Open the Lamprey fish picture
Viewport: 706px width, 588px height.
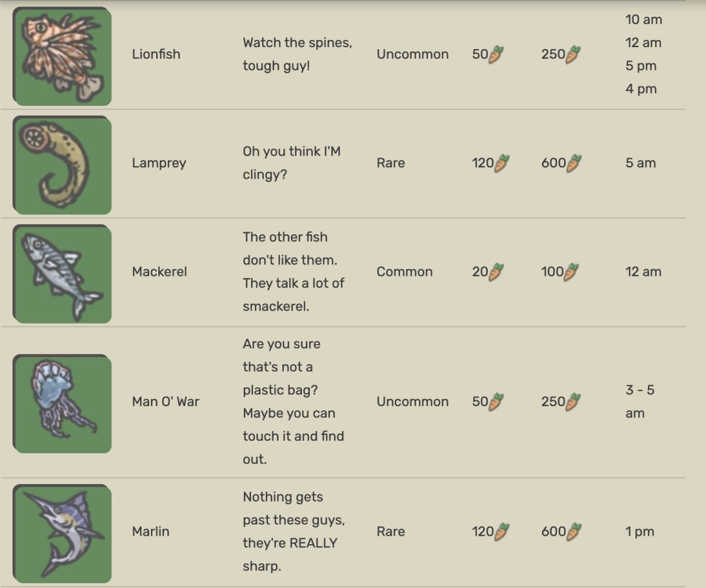click(x=62, y=165)
